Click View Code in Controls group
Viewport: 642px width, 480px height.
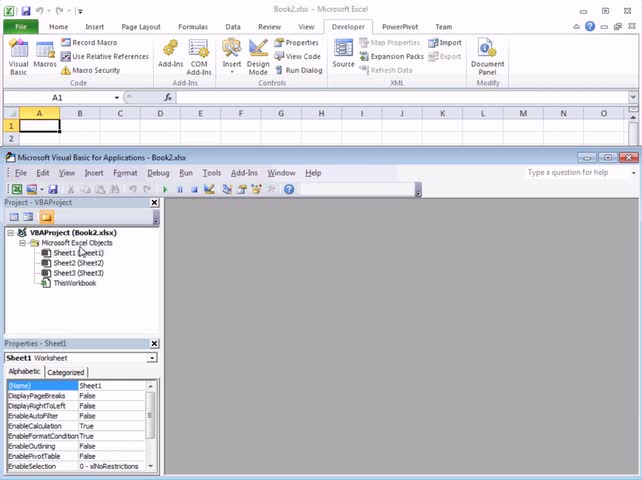297,57
